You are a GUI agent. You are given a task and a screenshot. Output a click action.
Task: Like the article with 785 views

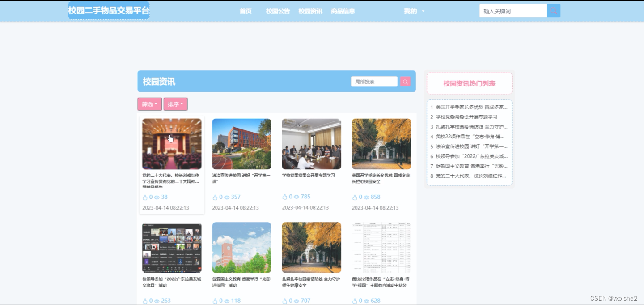click(x=285, y=197)
